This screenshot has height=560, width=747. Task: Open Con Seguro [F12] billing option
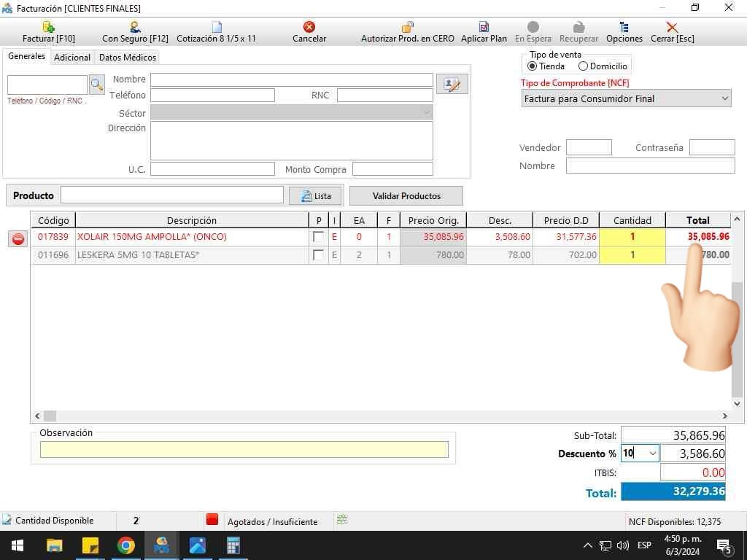pyautogui.click(x=135, y=28)
